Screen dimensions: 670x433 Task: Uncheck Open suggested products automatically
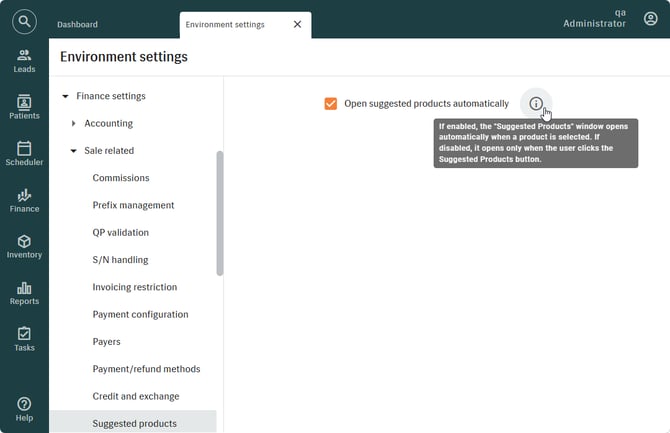pos(331,103)
